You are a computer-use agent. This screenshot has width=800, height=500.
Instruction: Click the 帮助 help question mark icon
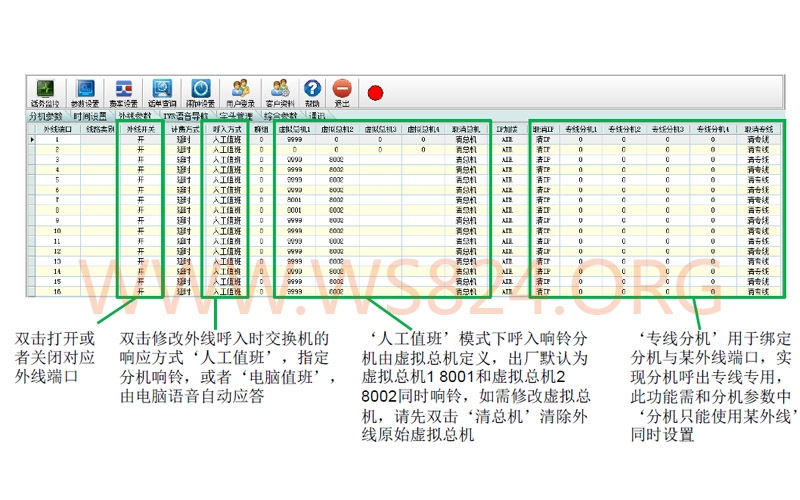pyautogui.click(x=312, y=93)
